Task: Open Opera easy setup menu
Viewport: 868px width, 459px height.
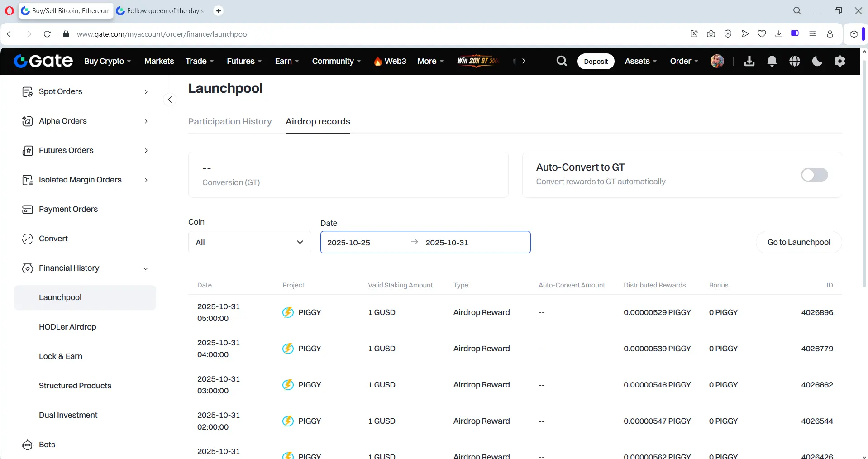Action: click(x=813, y=34)
